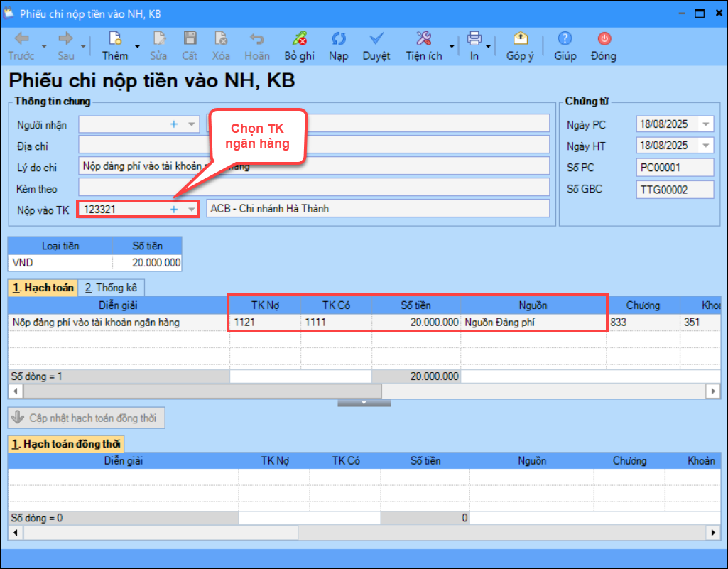The image size is (728, 569).
Task: Click plus icon in Người nhận field
Action: tap(174, 124)
